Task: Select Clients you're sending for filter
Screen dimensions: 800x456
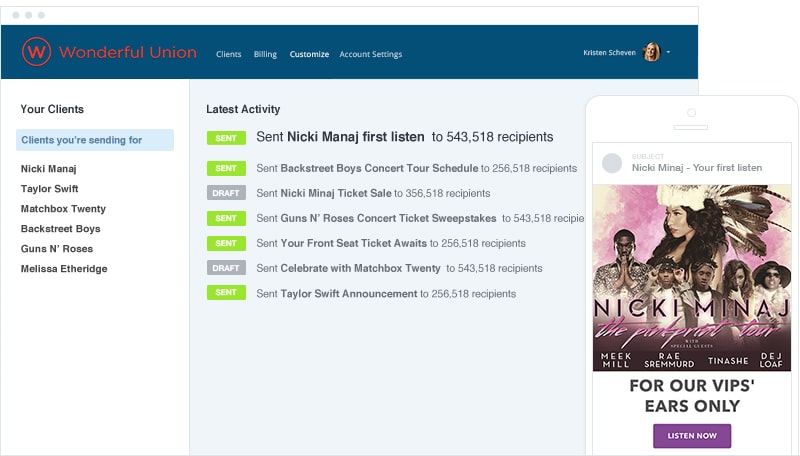Action: (95, 140)
